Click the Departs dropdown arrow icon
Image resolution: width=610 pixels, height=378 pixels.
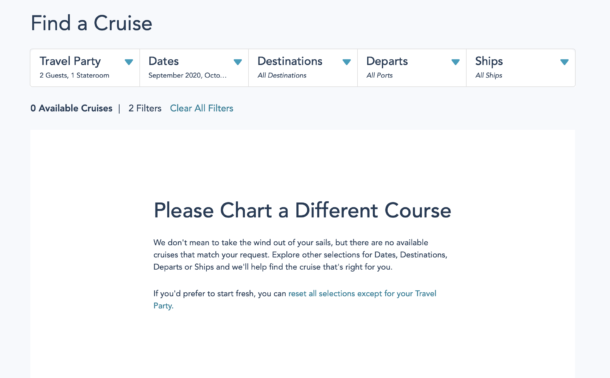456,62
